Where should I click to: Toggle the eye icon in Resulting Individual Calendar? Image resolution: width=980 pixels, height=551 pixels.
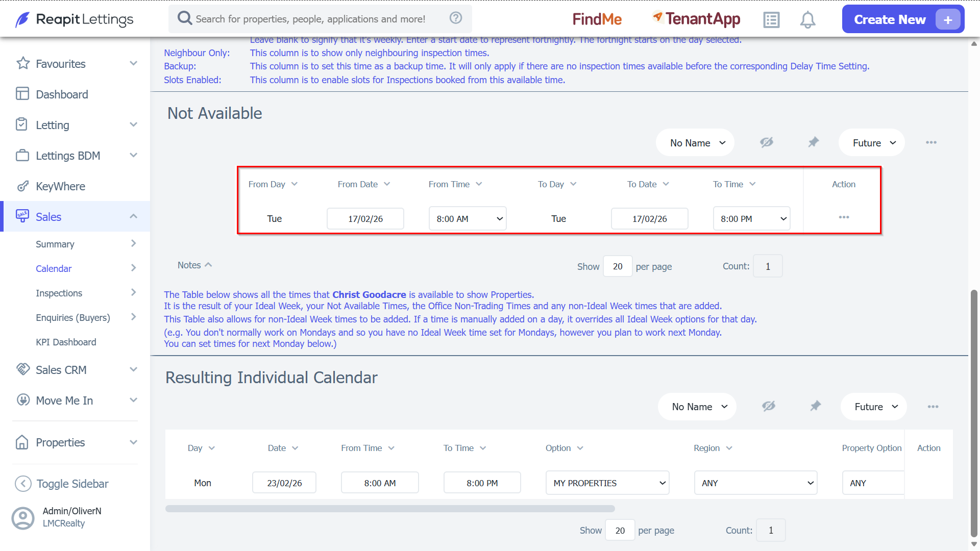769,406
